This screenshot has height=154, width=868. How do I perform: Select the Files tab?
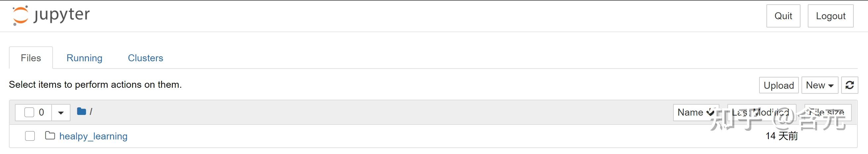31,58
